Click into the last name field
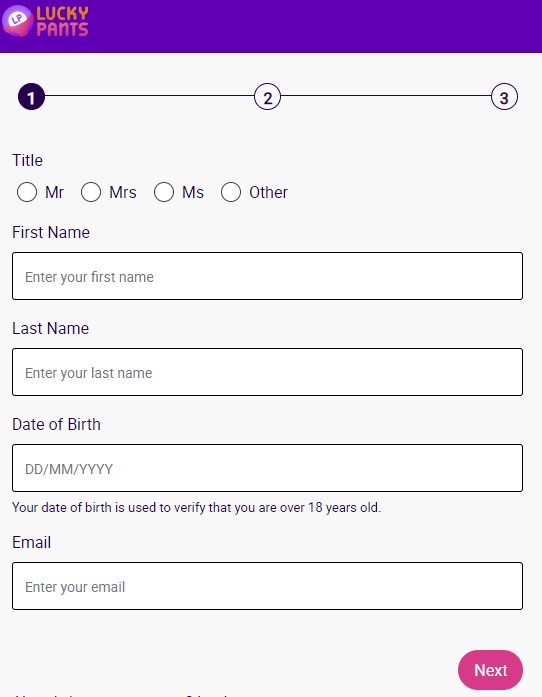Image resolution: width=542 pixels, height=697 pixels. pos(267,372)
